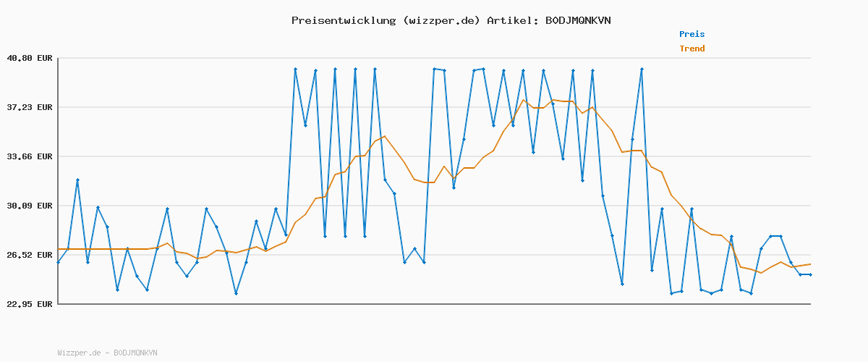Click "Preisentwicklung" in the chart title

click(x=343, y=20)
